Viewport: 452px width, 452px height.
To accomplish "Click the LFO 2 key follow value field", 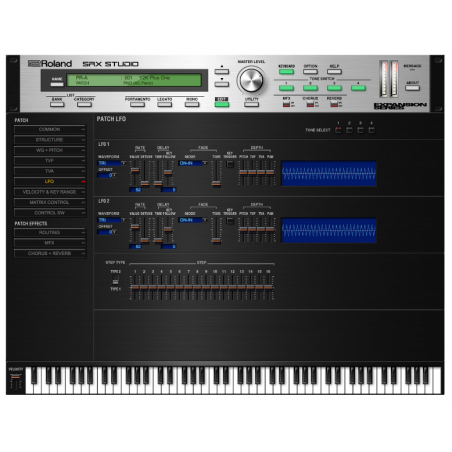I will point(169,247).
